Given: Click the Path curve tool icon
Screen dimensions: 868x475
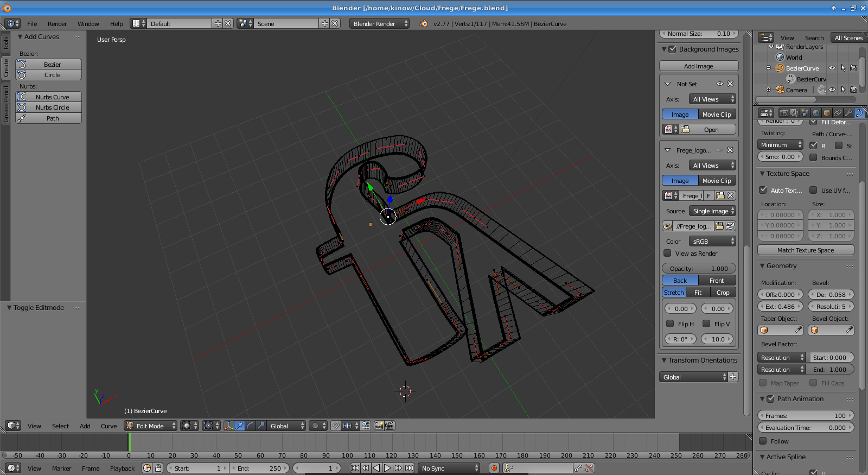Looking at the screenshot, I should pos(22,118).
